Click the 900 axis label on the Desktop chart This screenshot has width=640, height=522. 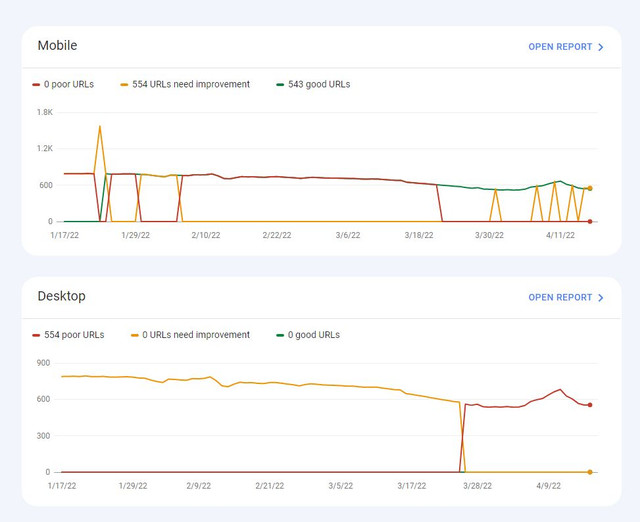click(43, 363)
